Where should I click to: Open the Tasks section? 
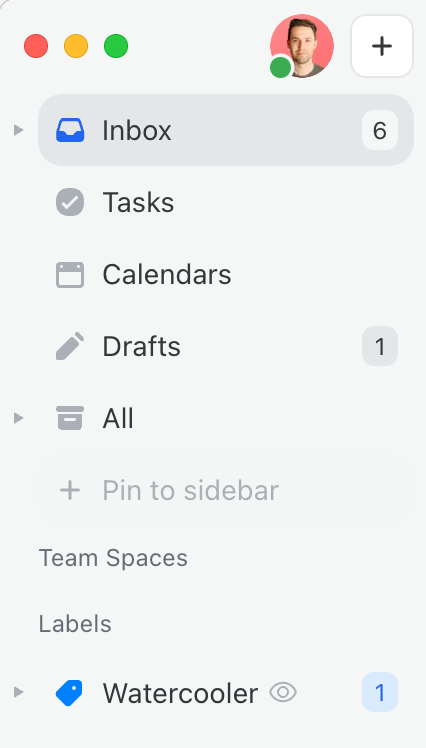226,202
